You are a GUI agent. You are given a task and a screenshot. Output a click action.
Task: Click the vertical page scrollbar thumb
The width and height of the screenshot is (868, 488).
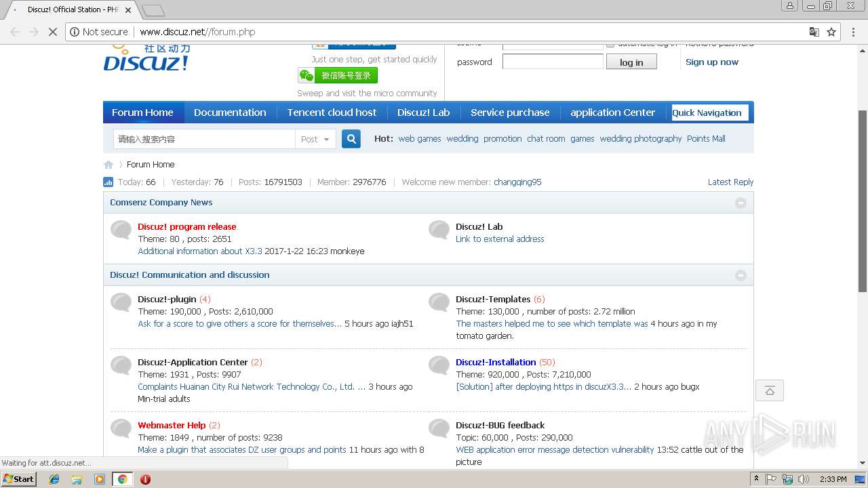(863, 201)
